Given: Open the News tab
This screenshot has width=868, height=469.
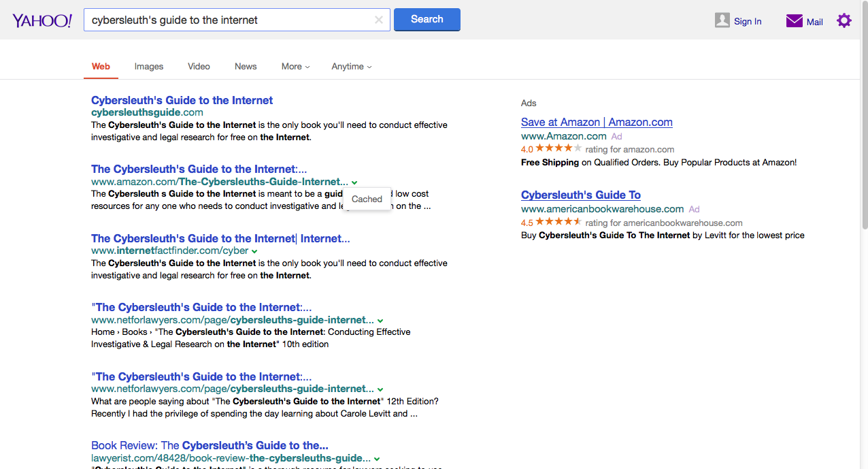Looking at the screenshot, I should (x=246, y=67).
